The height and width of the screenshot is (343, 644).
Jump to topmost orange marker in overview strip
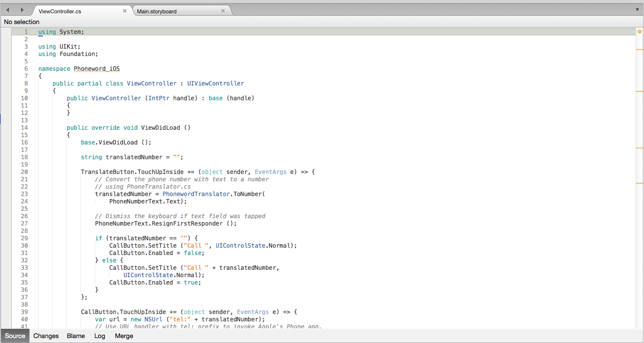639,50
